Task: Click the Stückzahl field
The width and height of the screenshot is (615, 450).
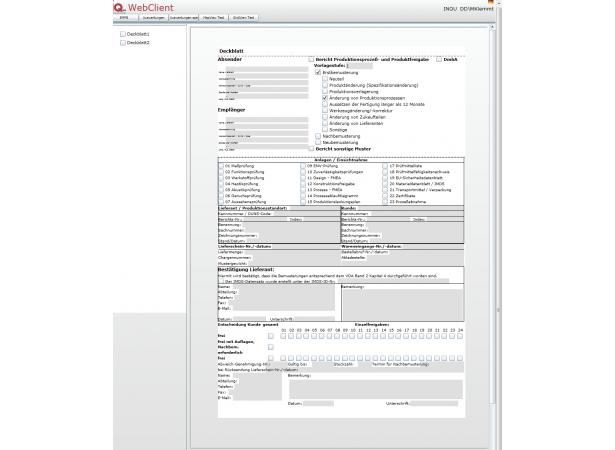Action: tap(364, 364)
